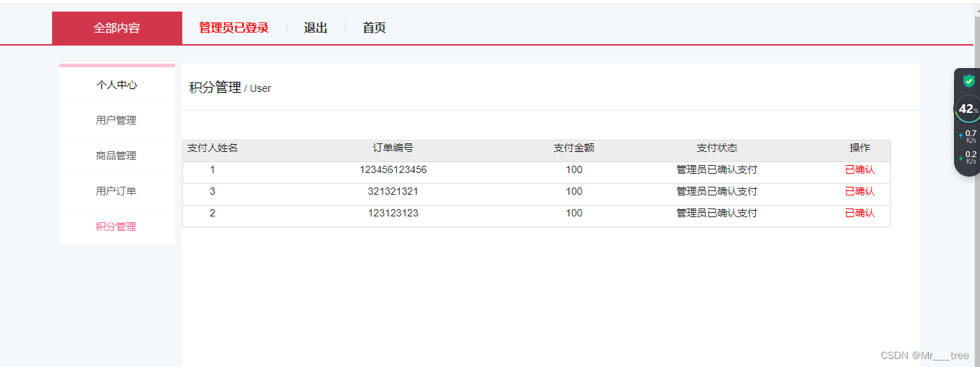Click the 支付状态 column header

coord(717,148)
